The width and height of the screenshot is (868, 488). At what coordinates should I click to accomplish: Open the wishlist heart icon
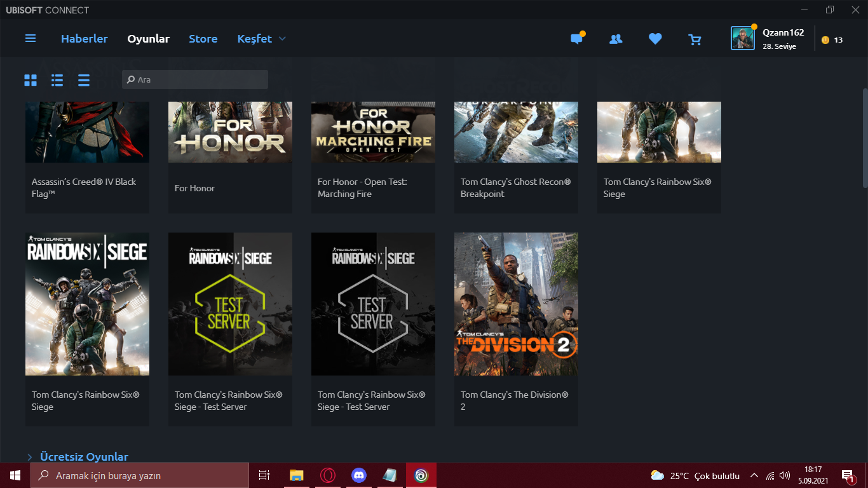pos(655,39)
